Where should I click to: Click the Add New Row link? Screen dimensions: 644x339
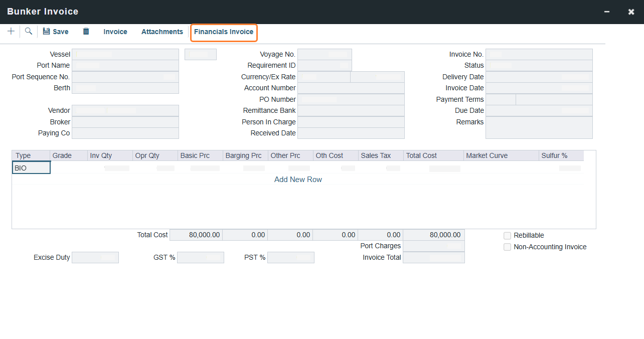(x=298, y=179)
